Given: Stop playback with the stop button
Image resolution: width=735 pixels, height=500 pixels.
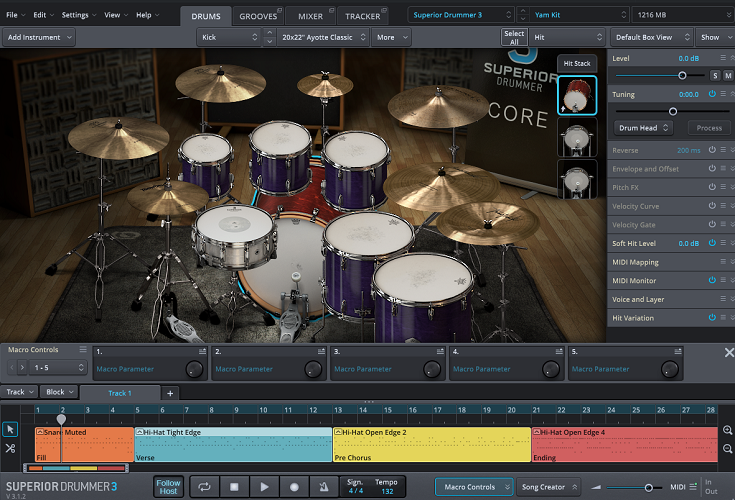Looking at the screenshot, I should pyautogui.click(x=234, y=487).
